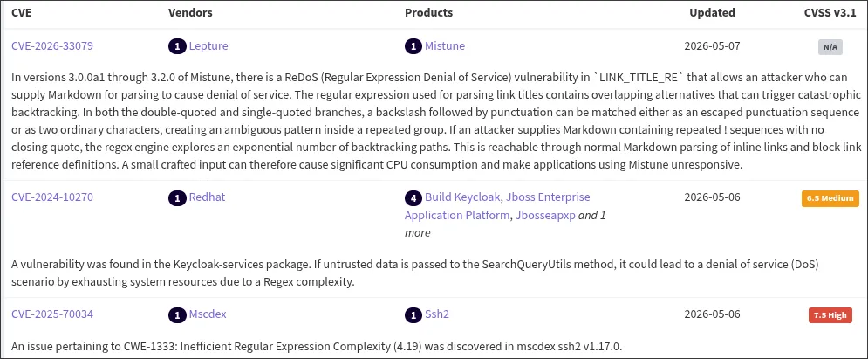Open the Mistune product link
The height and width of the screenshot is (359, 868).
click(445, 46)
